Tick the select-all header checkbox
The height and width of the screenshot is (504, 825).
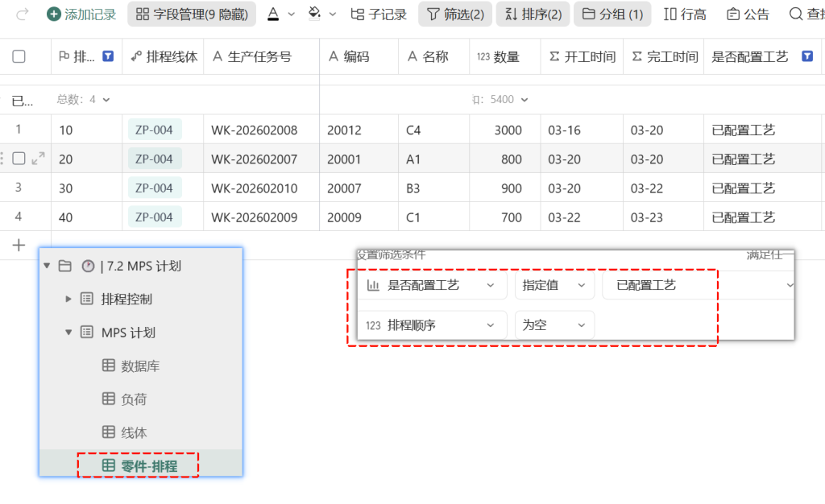pyautogui.click(x=19, y=56)
